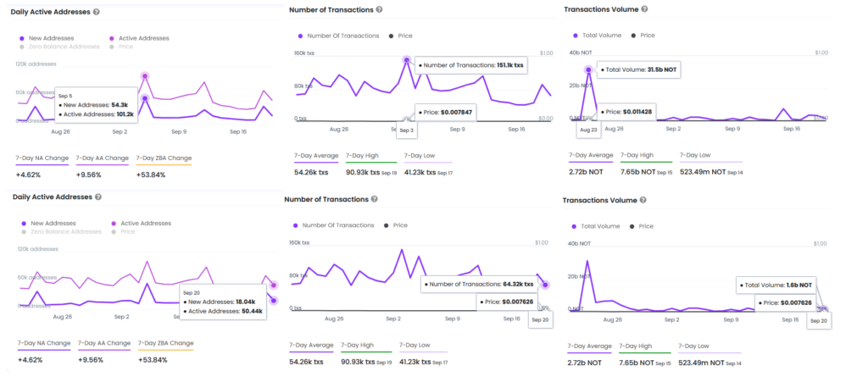Viewport: 868px width, 377px height.
Task: Enable Zero Balance Addresses series in upper chart
Action: pos(59,47)
